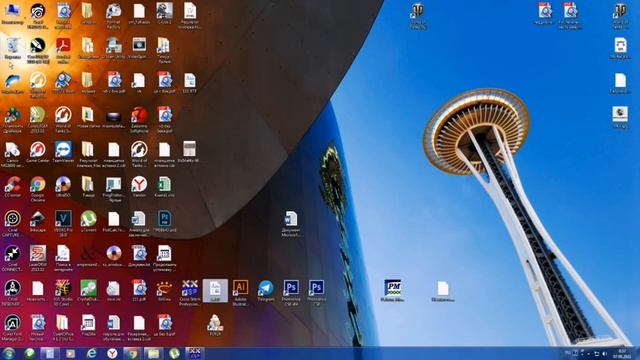Select the UltraISO disc shortcut
640x360 pixels.
click(63, 187)
